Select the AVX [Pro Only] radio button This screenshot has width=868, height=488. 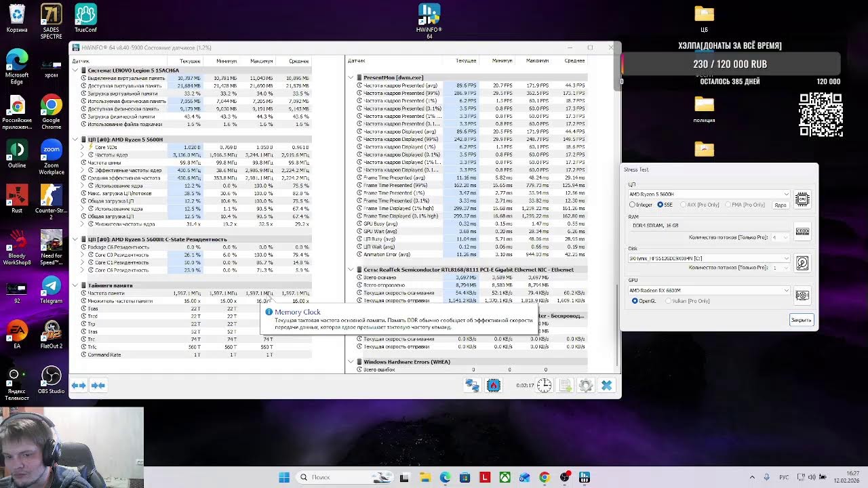click(x=698, y=205)
